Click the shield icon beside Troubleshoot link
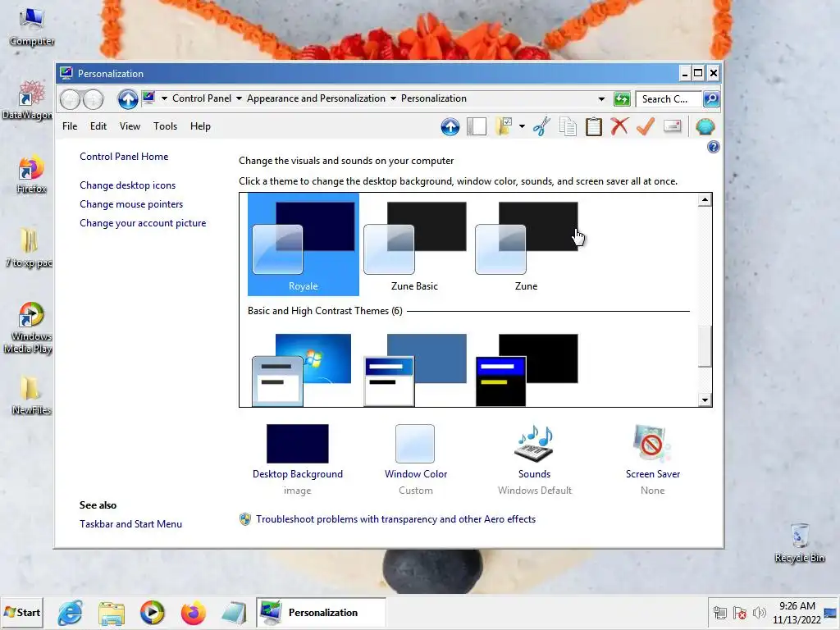The width and height of the screenshot is (840, 630). (x=244, y=519)
